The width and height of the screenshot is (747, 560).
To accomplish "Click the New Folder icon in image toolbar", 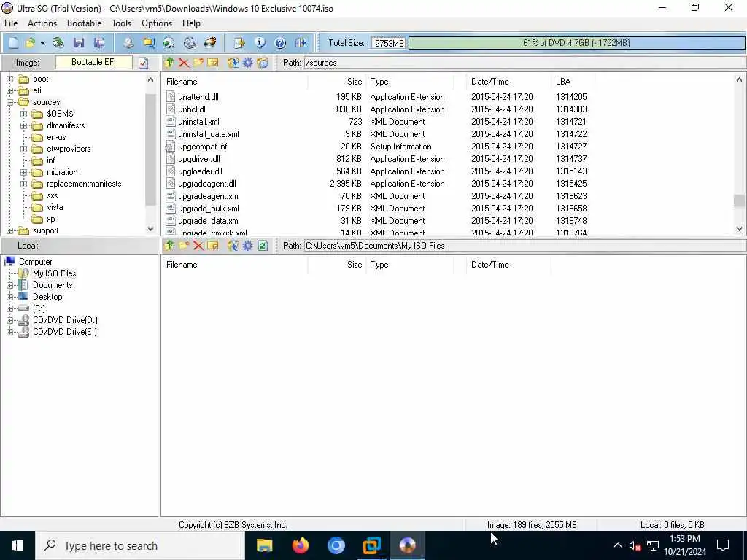I will click(x=198, y=63).
